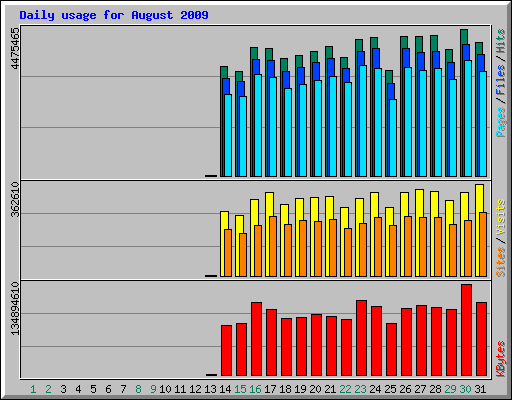Click day label 29 on the x-axis
Screen dimensions: 512x400
pos(450,389)
